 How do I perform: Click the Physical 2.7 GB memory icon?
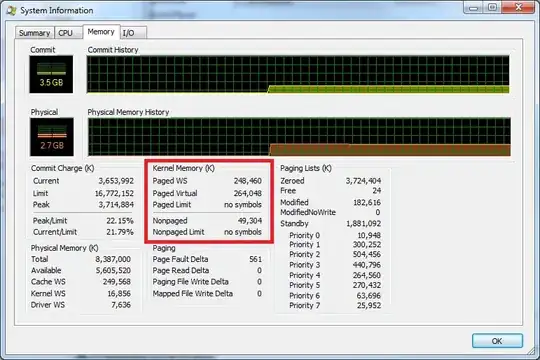coord(52,137)
